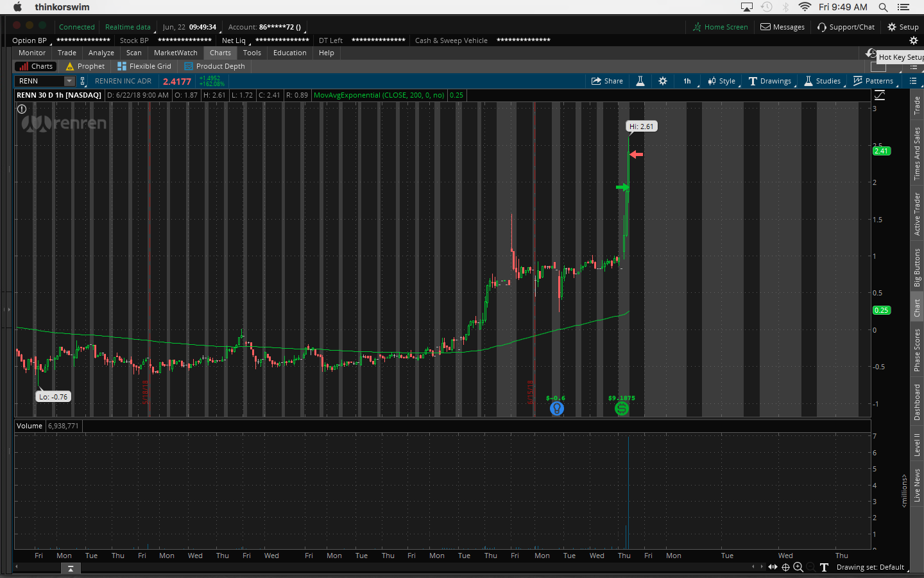Screen dimensions: 924x578
Task: Select the crosshair pan tool icon
Action: coord(785,567)
